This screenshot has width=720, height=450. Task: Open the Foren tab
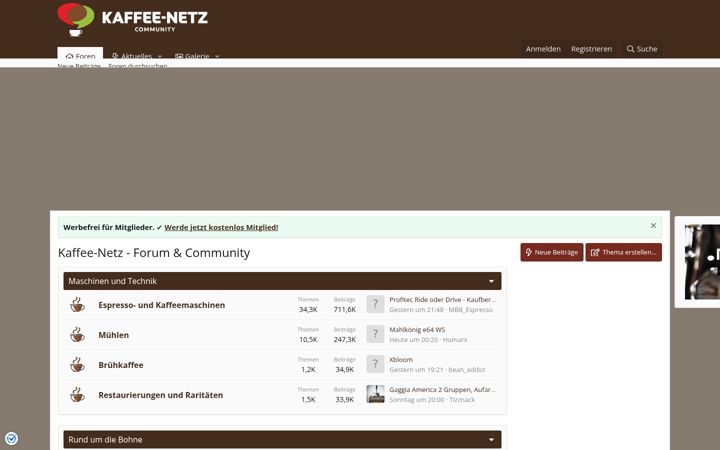80,53
